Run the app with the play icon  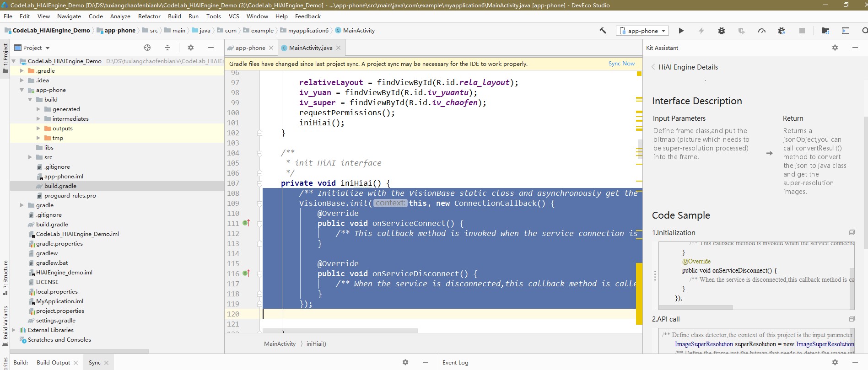pyautogui.click(x=681, y=31)
